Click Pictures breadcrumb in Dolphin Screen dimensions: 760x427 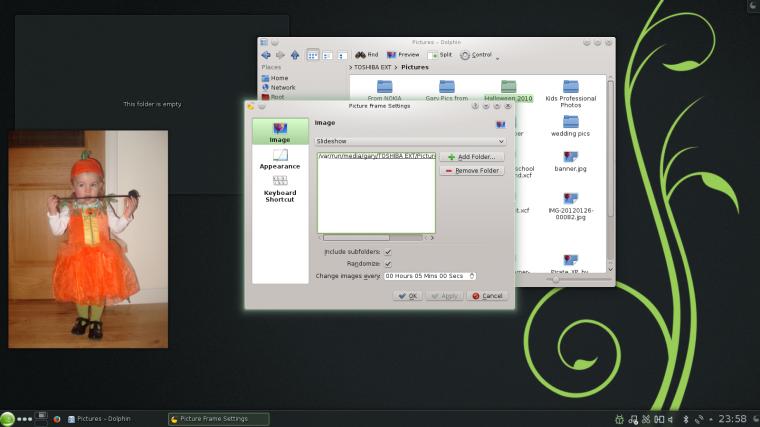point(415,67)
